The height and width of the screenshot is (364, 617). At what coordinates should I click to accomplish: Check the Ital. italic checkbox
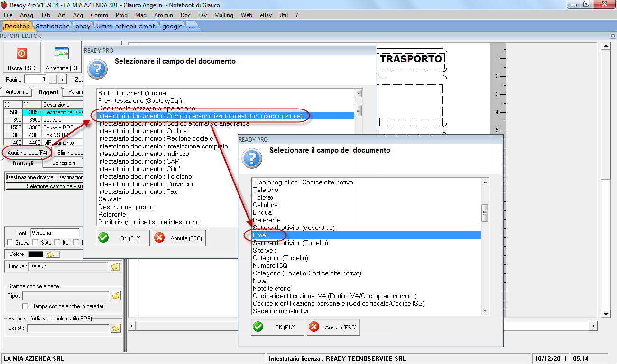57,243
